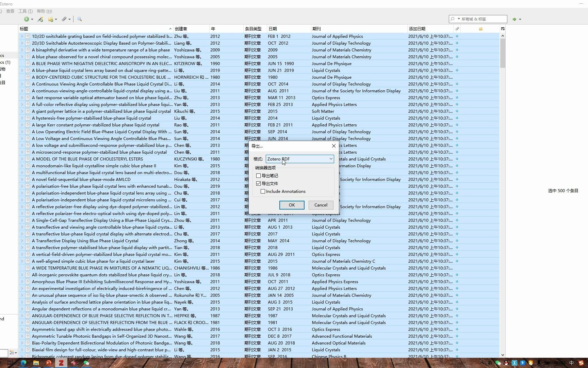
Task: Open the column picker icon
Action: [503, 29]
